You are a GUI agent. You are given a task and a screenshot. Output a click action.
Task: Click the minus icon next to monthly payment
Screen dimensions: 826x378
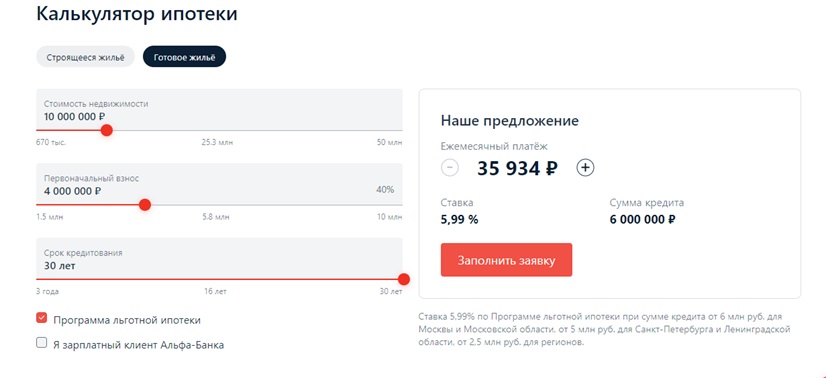[449, 168]
